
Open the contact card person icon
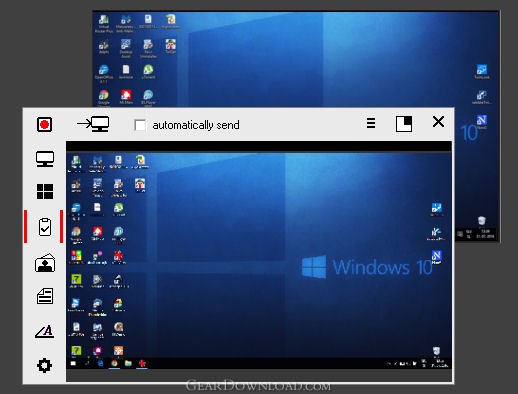coord(45,263)
